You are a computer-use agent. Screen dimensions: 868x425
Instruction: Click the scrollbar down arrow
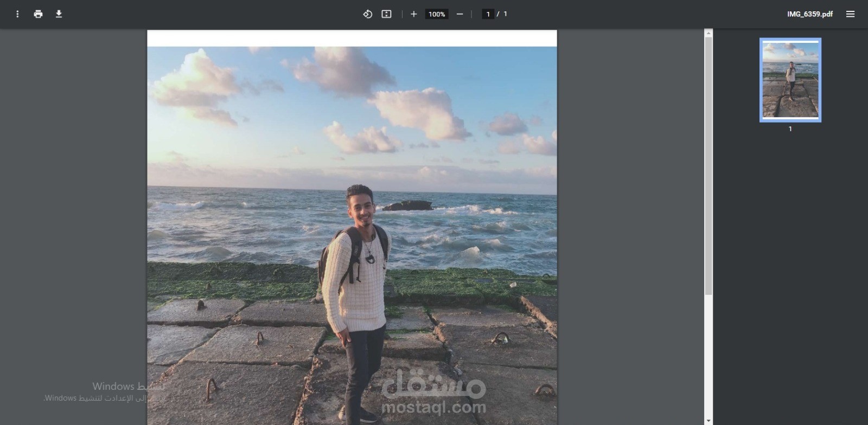(x=709, y=421)
